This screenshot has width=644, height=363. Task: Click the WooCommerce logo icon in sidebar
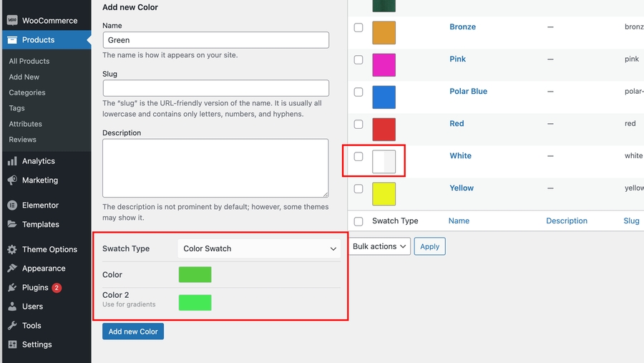[x=12, y=21]
